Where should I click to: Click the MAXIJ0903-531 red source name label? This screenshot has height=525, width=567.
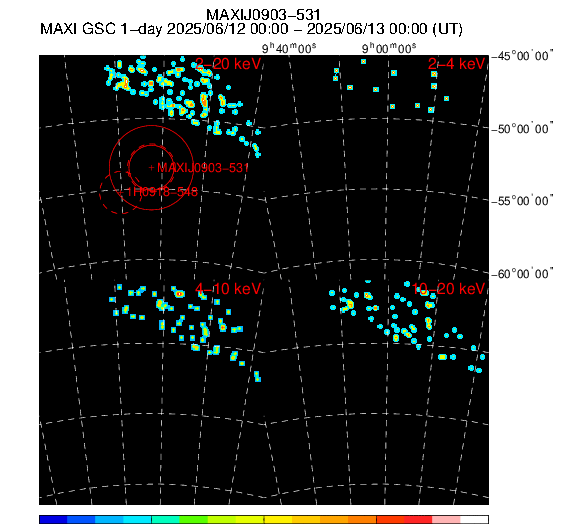[x=203, y=168]
